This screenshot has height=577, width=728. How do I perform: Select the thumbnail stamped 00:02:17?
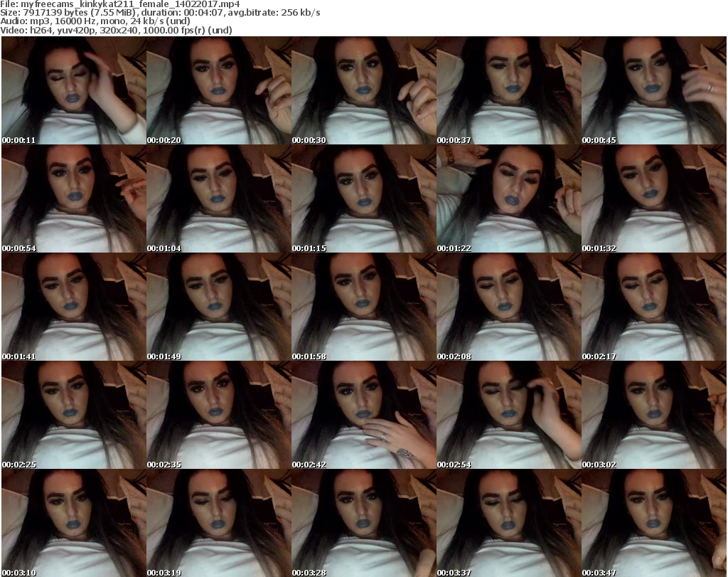[x=654, y=307]
